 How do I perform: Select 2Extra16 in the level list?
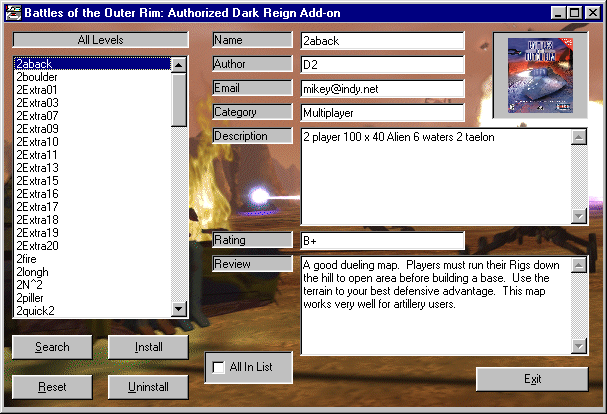coord(93,194)
